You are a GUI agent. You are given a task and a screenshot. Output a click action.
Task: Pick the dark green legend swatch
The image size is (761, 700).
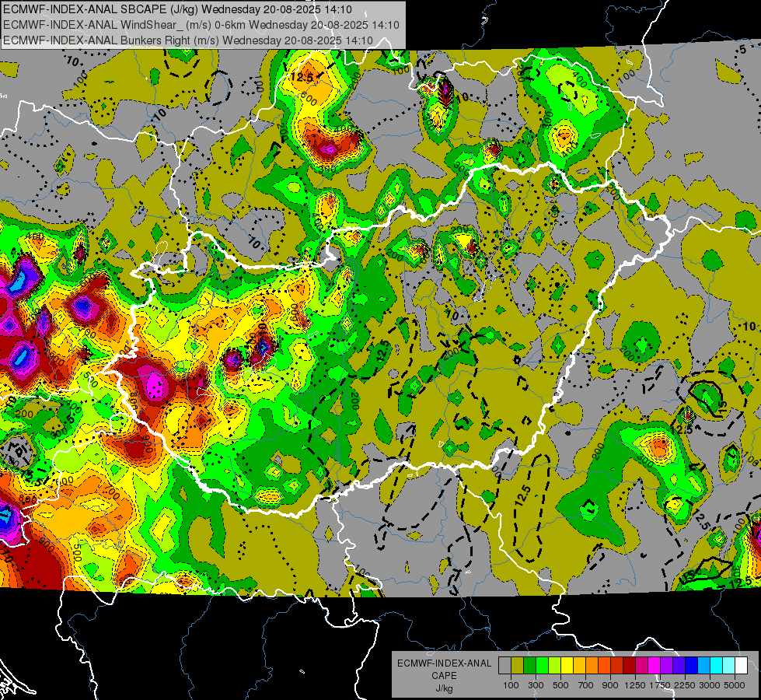tap(529, 665)
